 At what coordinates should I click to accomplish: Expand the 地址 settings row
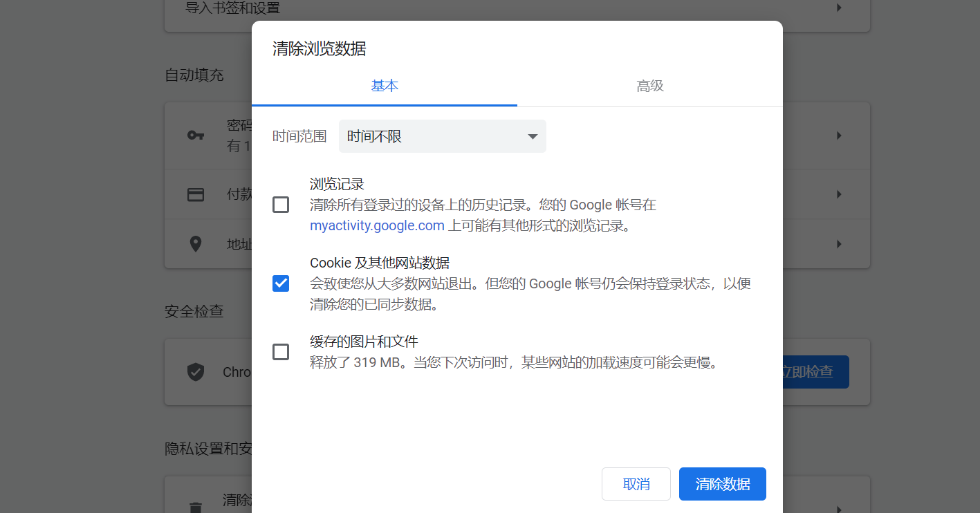coord(839,244)
